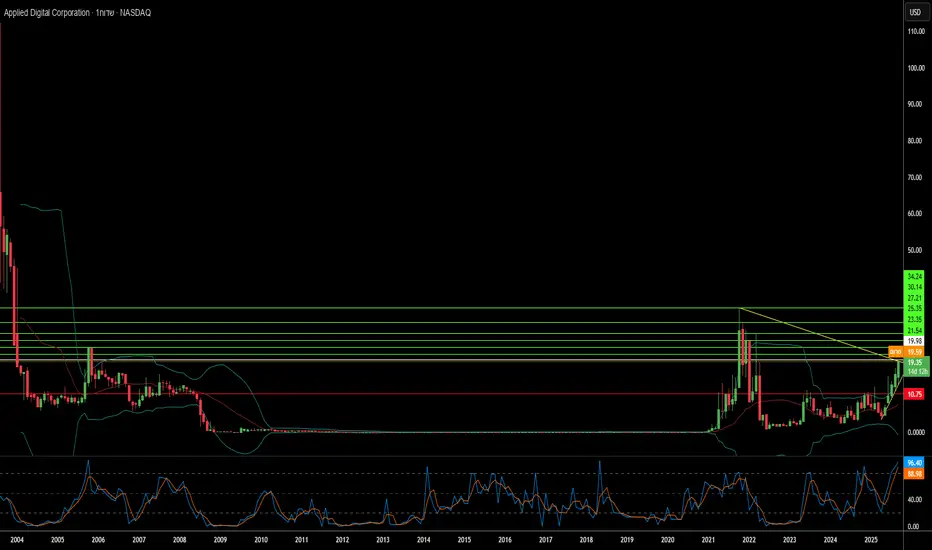Click the 2022 label on time axis
Screen dimensions: 932x550
(x=749, y=540)
